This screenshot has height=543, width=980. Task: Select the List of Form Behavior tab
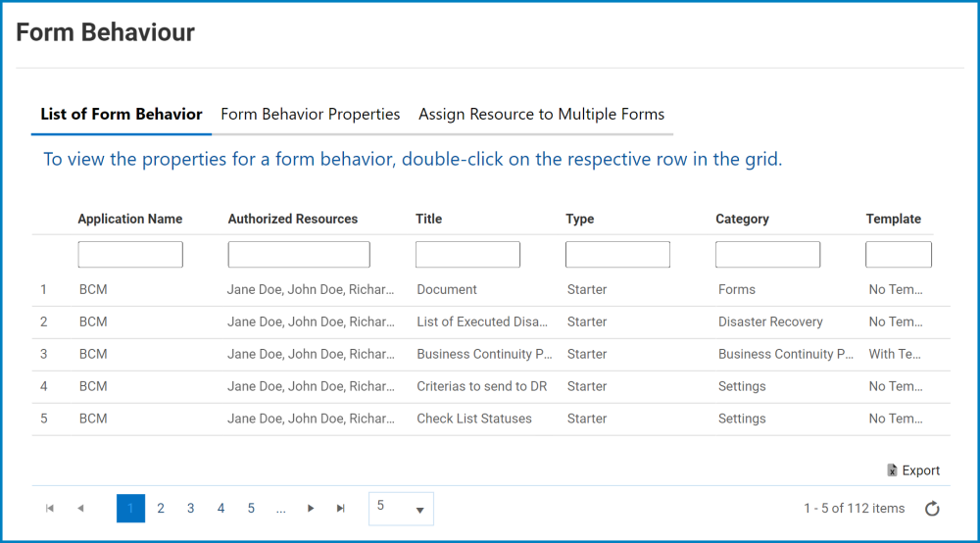coord(122,115)
